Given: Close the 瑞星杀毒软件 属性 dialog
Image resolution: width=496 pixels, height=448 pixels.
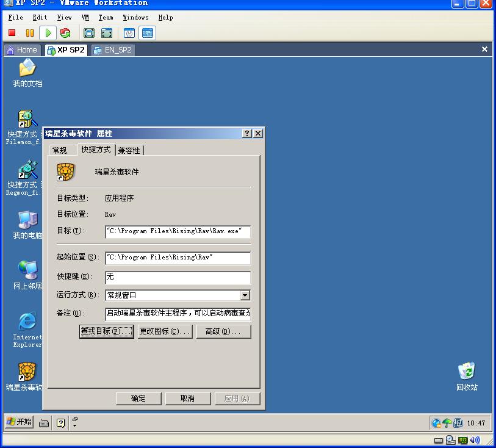Looking at the screenshot, I should coord(258,134).
